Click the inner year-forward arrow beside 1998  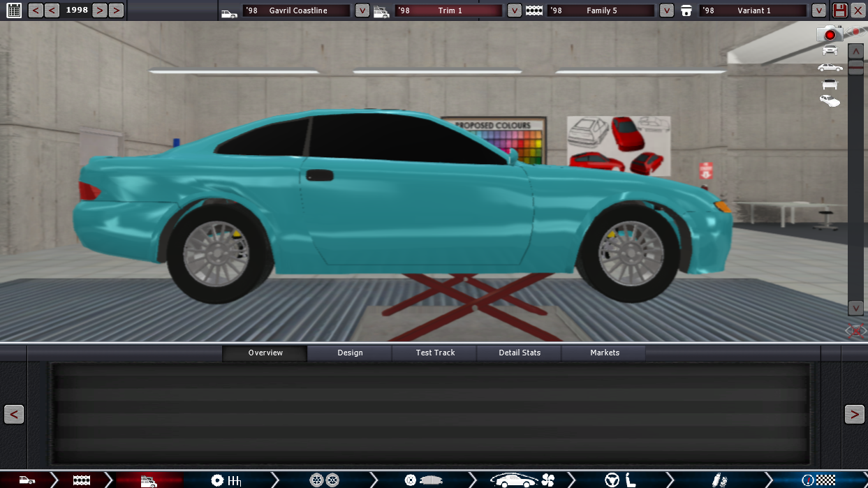[x=100, y=10]
